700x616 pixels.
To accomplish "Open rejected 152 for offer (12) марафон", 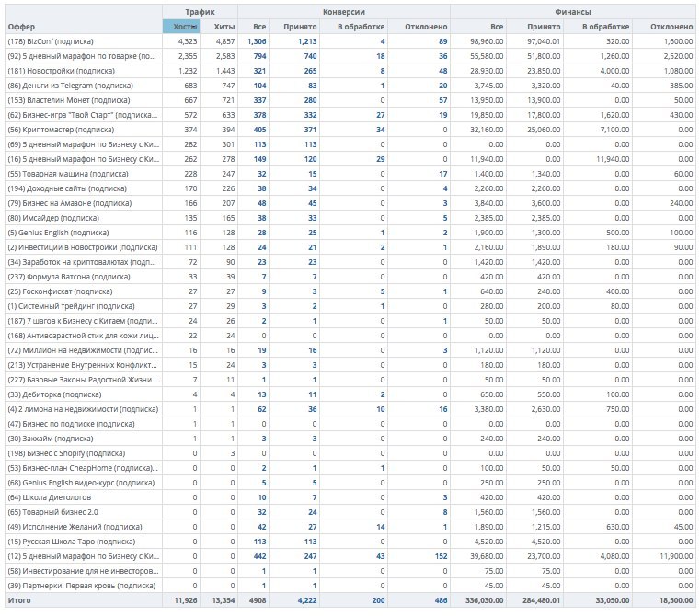I will point(442,556).
